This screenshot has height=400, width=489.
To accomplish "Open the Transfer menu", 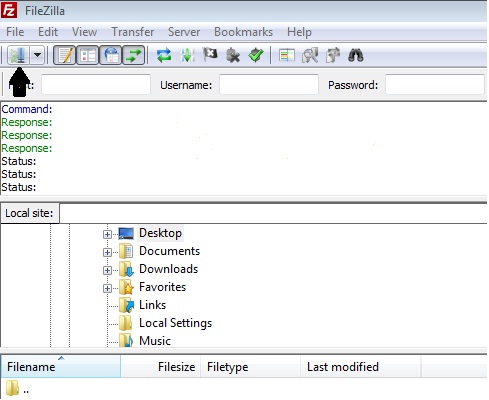I will pyautogui.click(x=133, y=32).
